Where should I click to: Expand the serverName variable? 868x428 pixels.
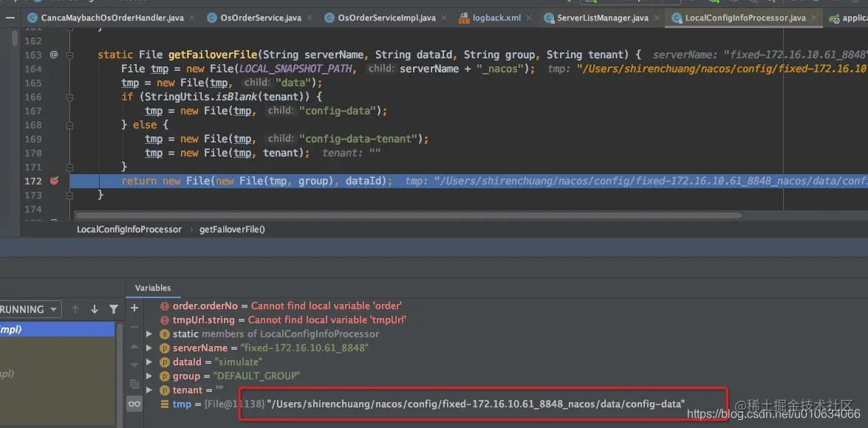(x=148, y=348)
